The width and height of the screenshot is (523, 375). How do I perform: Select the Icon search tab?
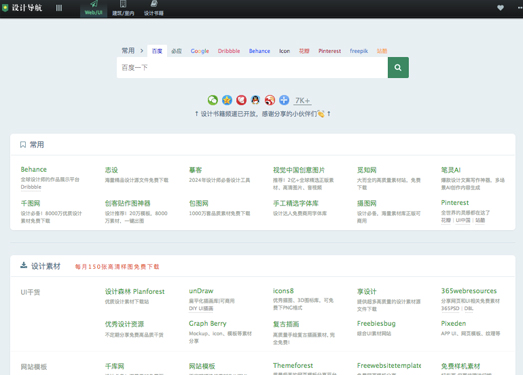[x=285, y=51]
